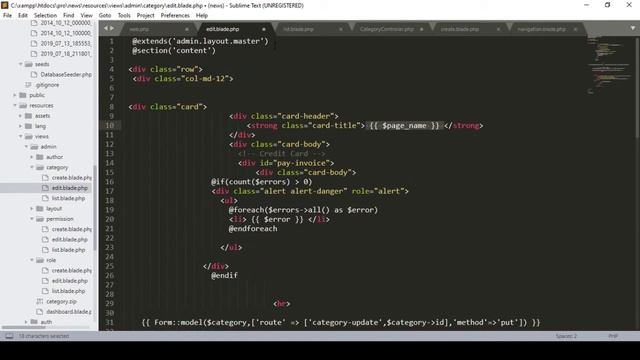Image resolution: width=640 pixels, height=360 pixels.
Task: Toggle the side bar status icon
Action: coord(9,336)
